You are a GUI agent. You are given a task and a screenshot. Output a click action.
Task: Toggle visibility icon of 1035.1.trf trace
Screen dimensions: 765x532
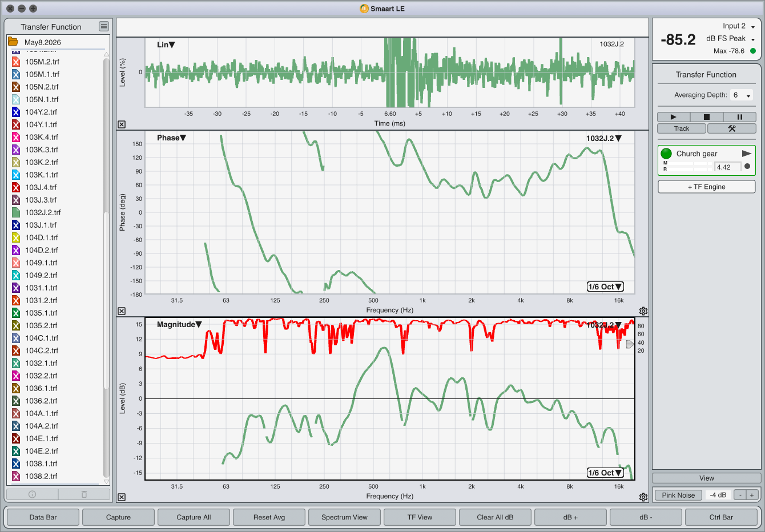[16, 313]
